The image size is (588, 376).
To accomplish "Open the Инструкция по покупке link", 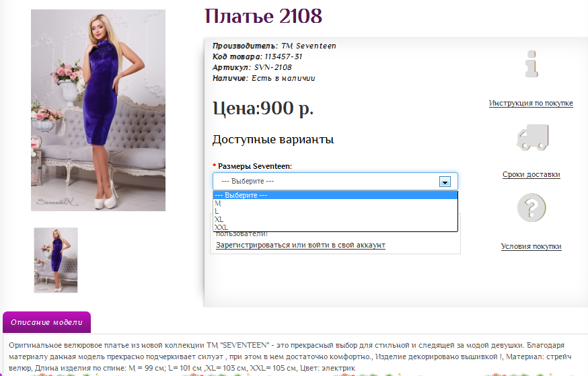I will click(531, 103).
